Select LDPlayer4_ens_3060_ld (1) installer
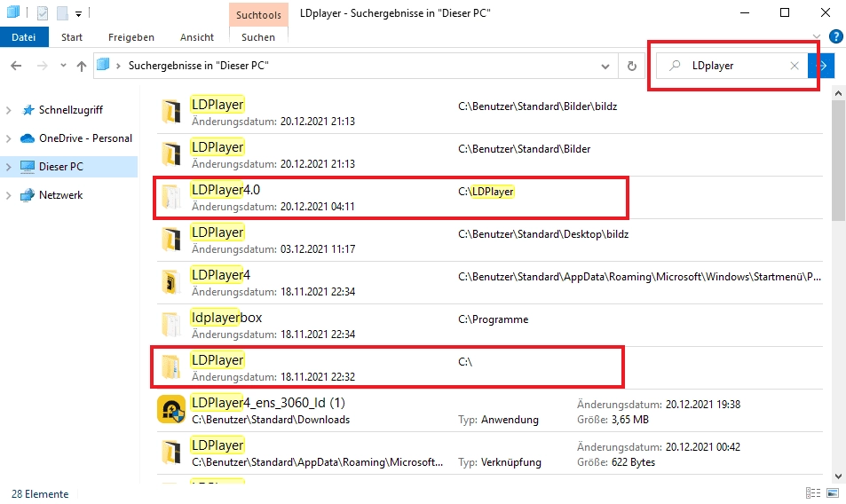The width and height of the screenshot is (846, 504). 490,410
